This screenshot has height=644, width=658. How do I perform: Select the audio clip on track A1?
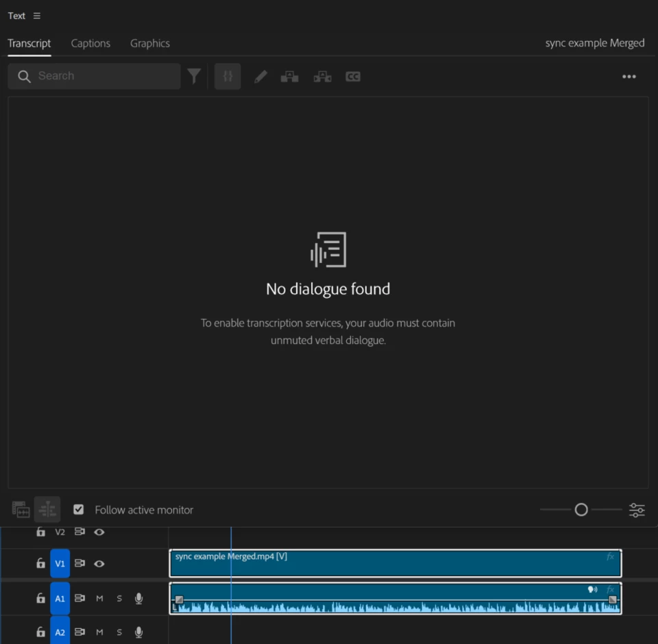tap(395, 598)
